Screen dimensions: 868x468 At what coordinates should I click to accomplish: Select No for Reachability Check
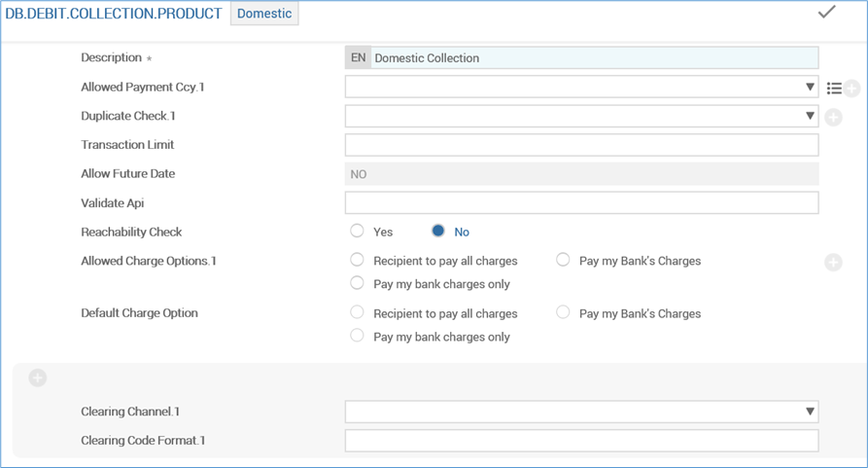tap(438, 232)
